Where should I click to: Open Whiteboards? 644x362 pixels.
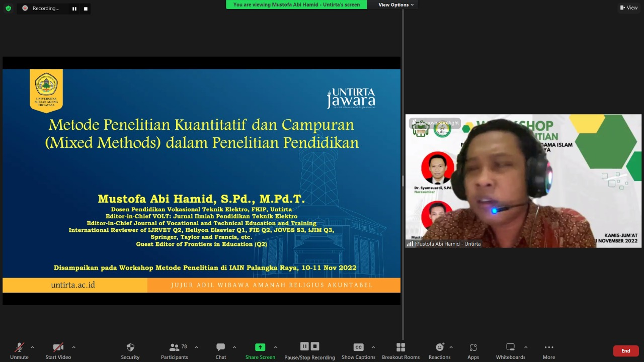tap(511, 351)
